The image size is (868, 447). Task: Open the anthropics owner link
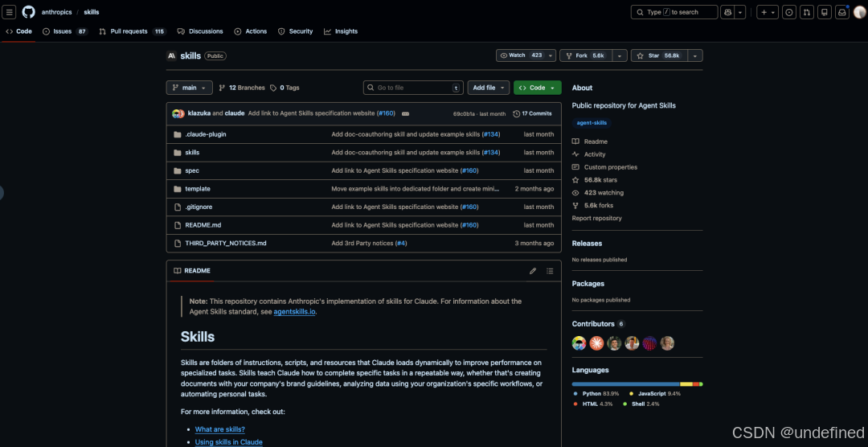[56, 11]
